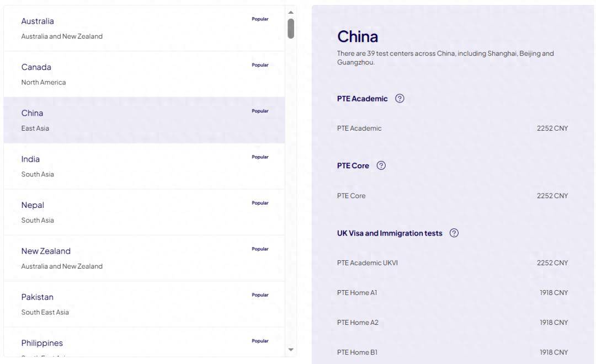
Task: Click the PTE Academic section heading
Action: click(x=362, y=99)
